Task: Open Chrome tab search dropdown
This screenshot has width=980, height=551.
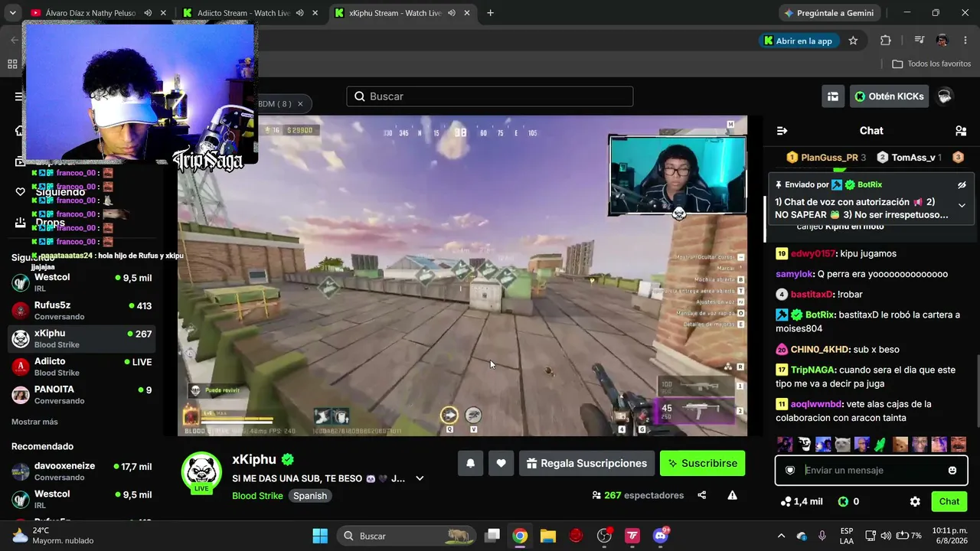Action: click(12, 13)
